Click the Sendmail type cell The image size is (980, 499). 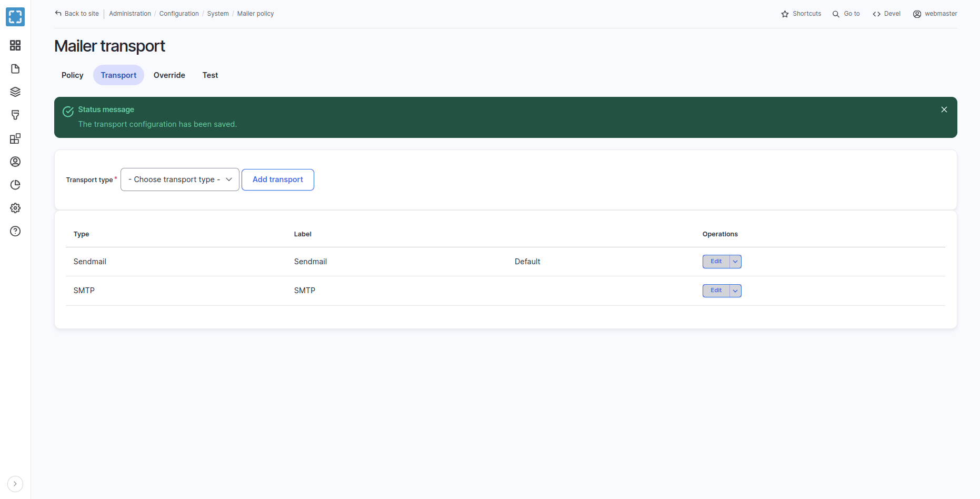90,262
